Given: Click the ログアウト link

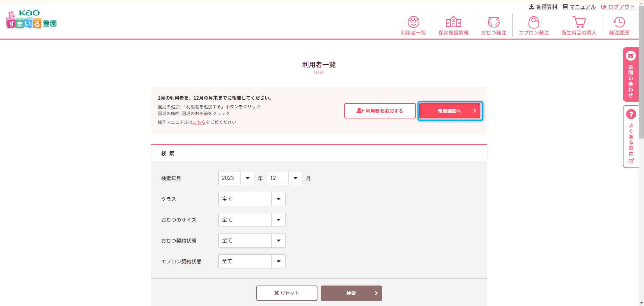Looking at the screenshot, I should 618,7.
